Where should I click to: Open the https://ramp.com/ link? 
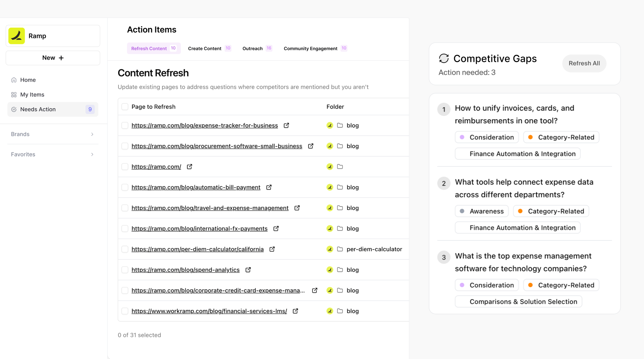(x=156, y=167)
